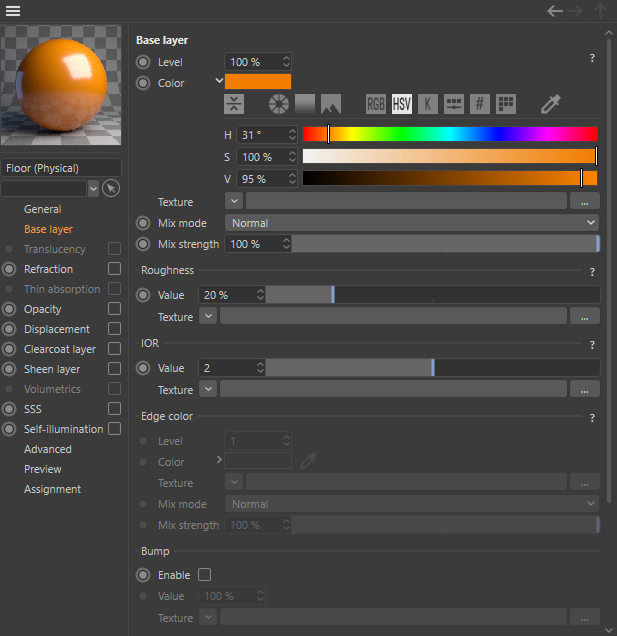
Task: Pick the eyedropper color picker tool
Action: pyautogui.click(x=551, y=104)
